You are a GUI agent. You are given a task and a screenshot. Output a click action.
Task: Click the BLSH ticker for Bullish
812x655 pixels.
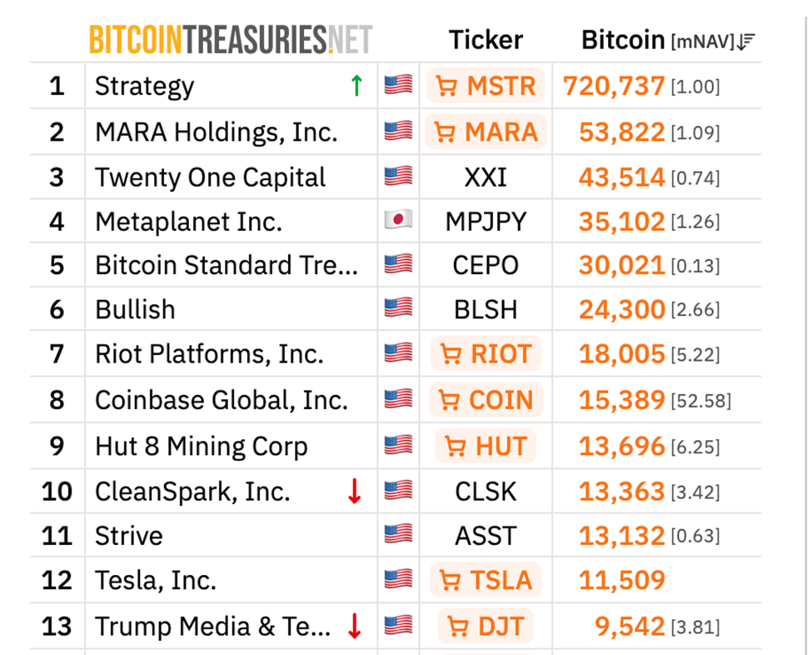coord(486,309)
